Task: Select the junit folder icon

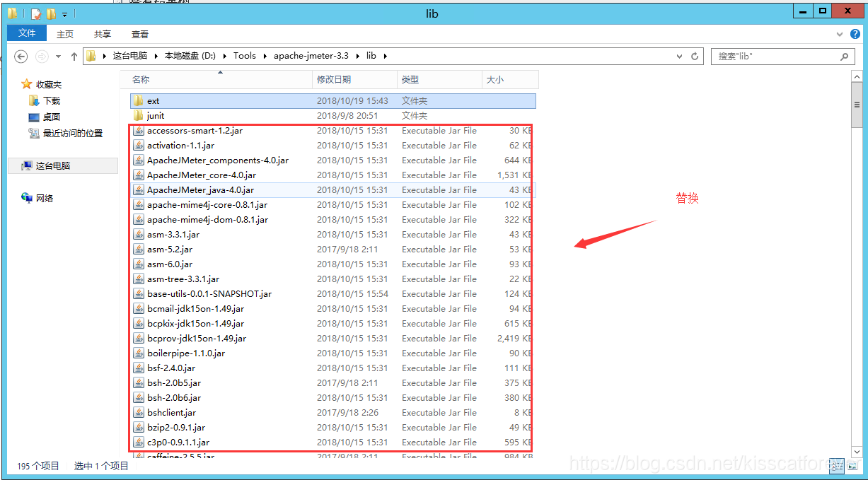Action: pos(139,115)
